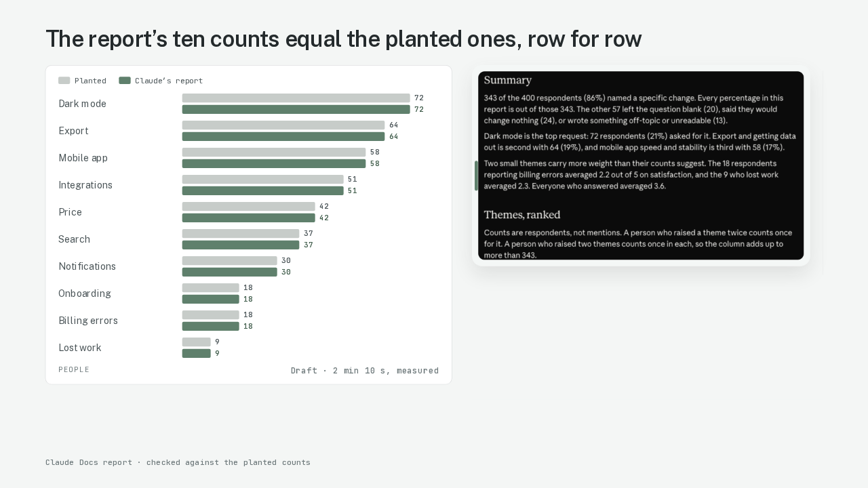Select the Mobile app green bar
The height and width of the screenshot is (488, 868).
tap(274, 164)
